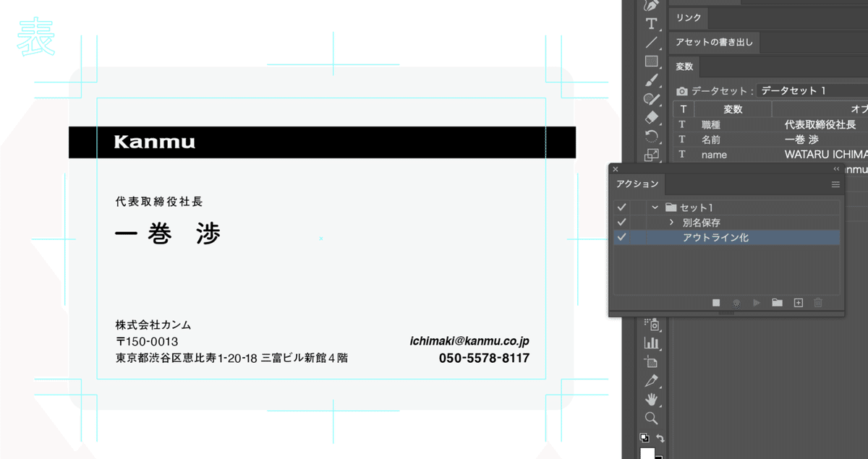Select the name 一巻 渉 on card

coord(168,233)
